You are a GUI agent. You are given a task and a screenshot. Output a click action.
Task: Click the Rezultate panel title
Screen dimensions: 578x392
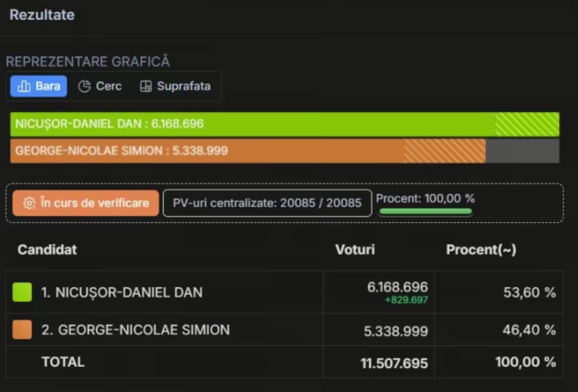(x=42, y=15)
